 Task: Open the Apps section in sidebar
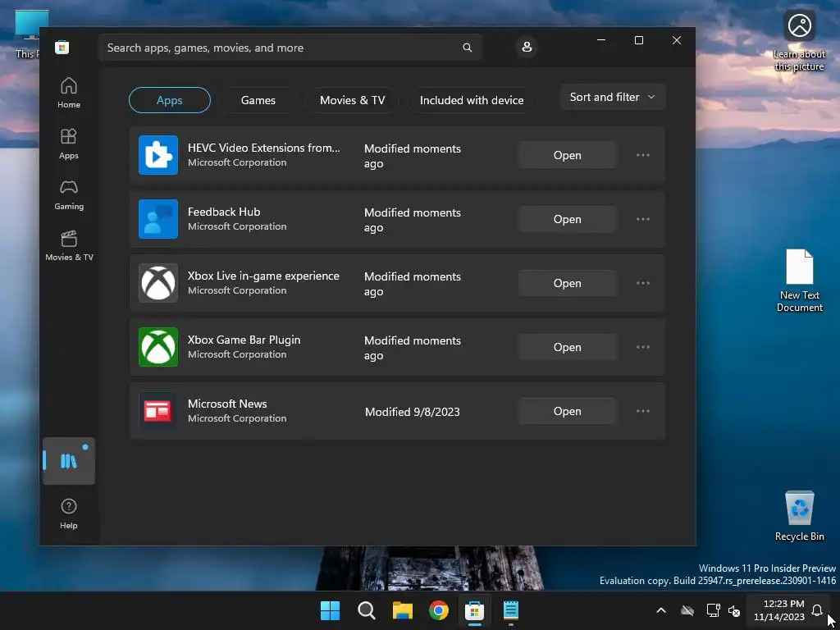[69, 144]
